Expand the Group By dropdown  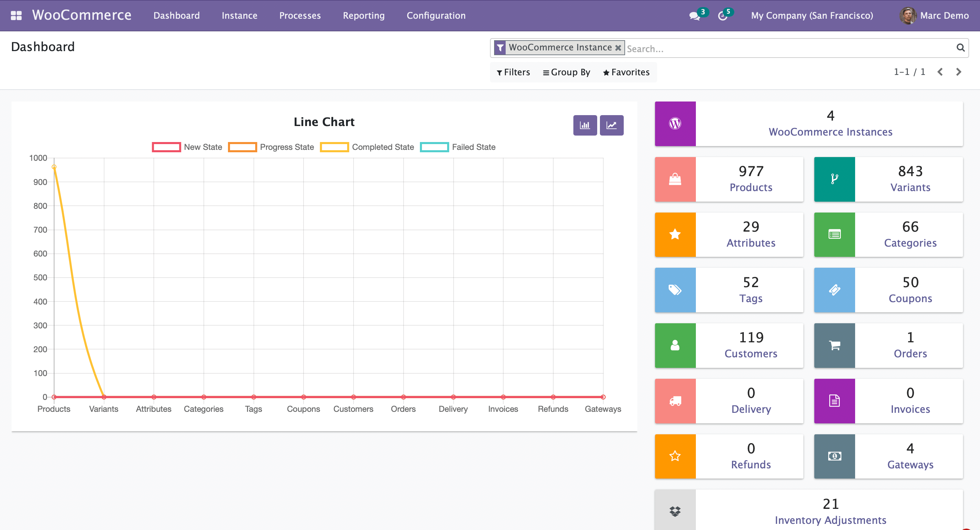(567, 72)
